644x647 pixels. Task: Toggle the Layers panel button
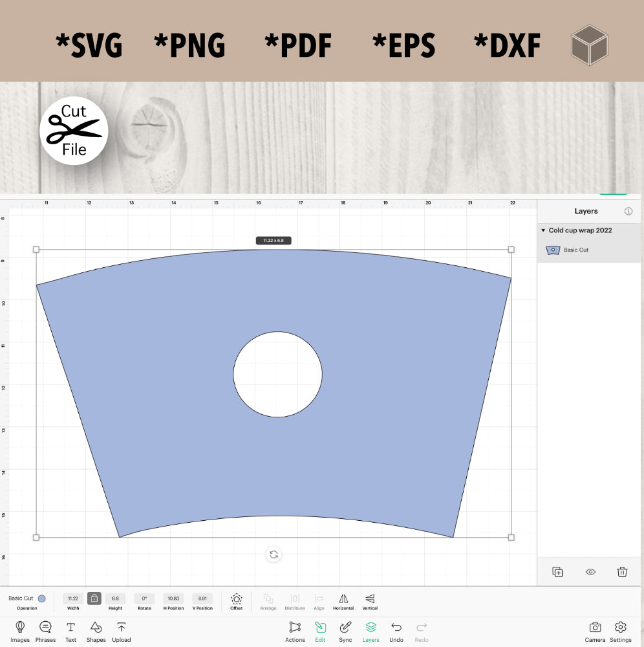tap(370, 628)
